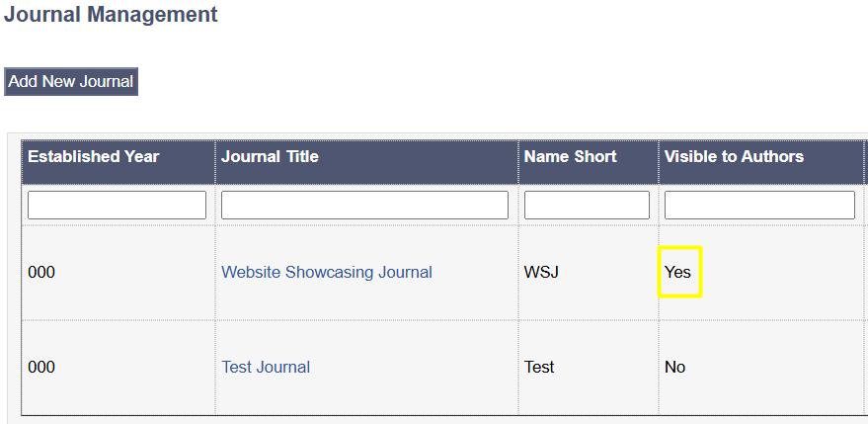Sort by Visible to Authors column header

pos(734,156)
